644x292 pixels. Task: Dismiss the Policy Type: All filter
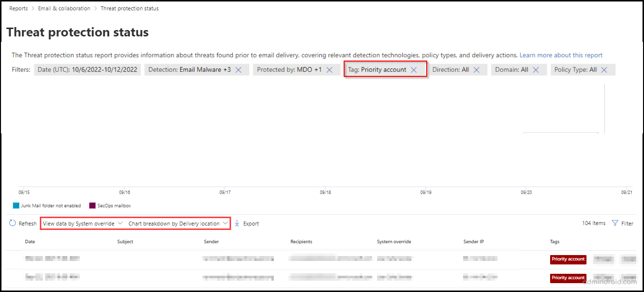pos(604,69)
